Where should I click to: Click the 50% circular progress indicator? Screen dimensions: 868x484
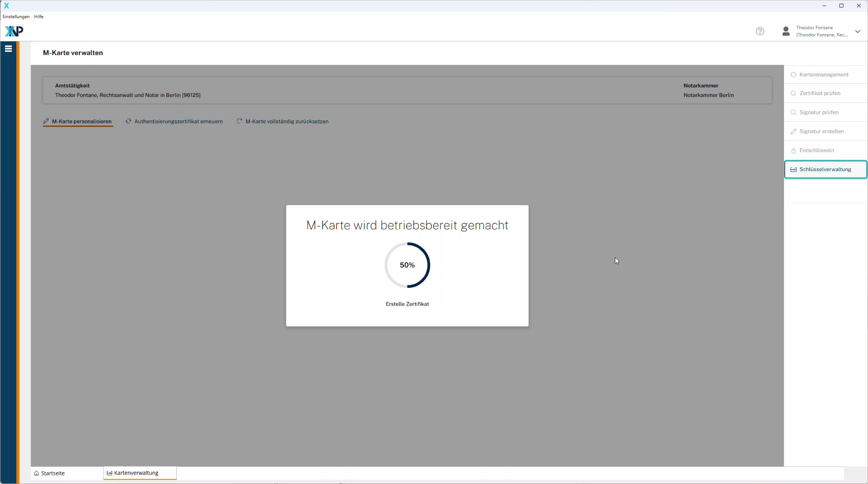pos(407,265)
